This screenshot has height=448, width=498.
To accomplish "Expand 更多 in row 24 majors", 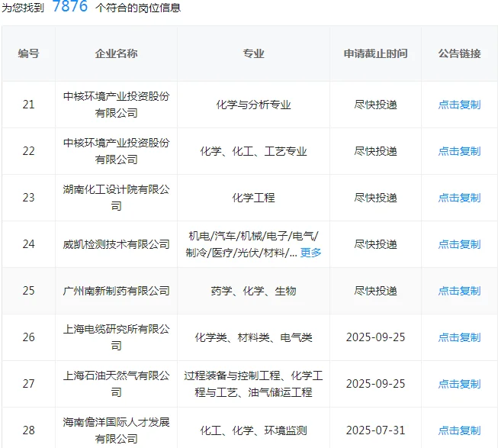I will [x=310, y=253].
